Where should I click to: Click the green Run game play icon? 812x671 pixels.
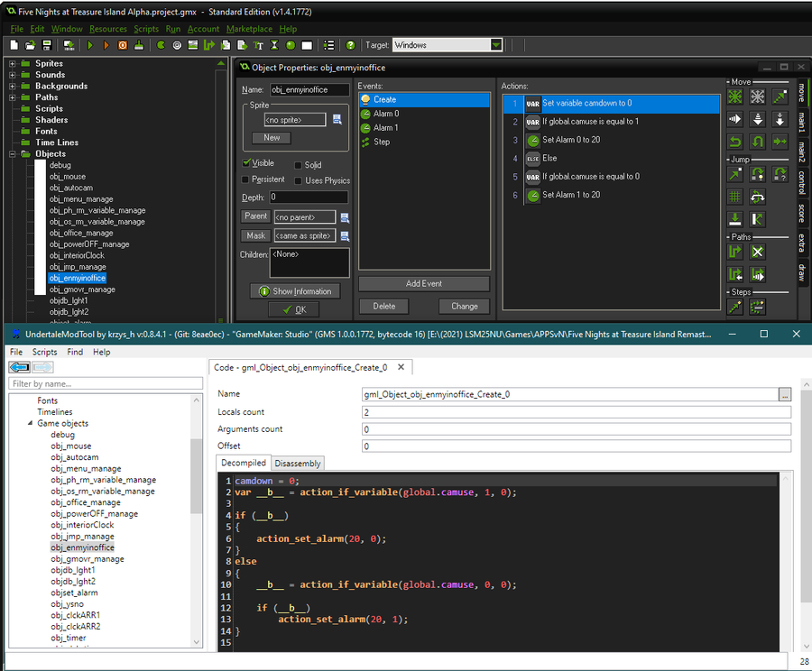[x=90, y=45]
